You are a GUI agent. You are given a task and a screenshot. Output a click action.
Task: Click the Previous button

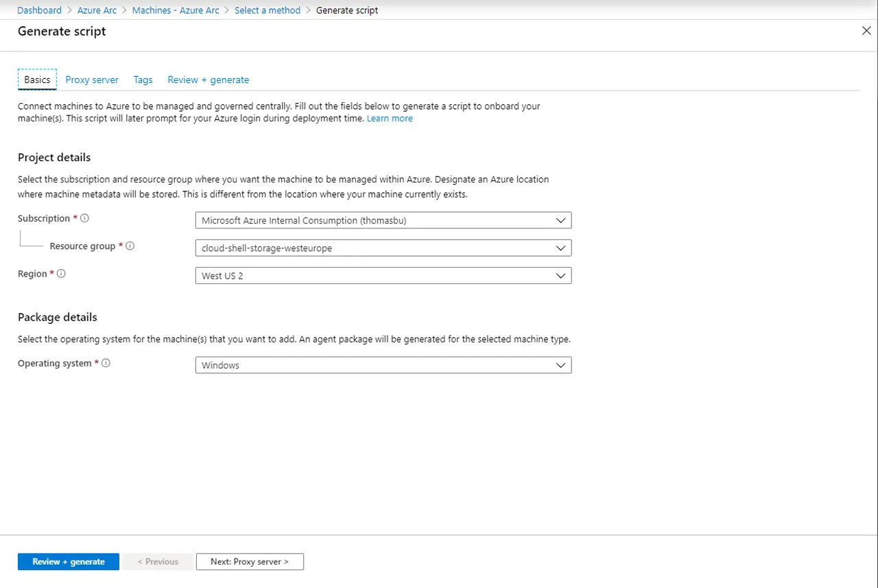tap(158, 561)
